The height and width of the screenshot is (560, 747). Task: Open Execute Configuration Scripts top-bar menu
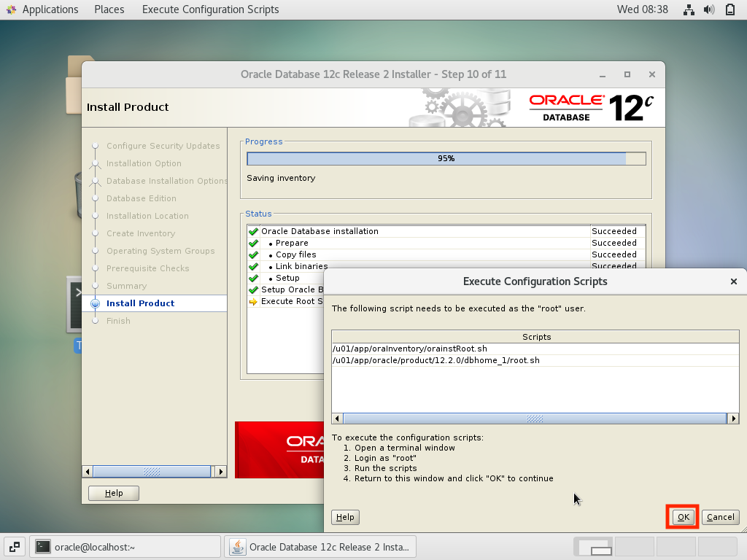tap(211, 9)
